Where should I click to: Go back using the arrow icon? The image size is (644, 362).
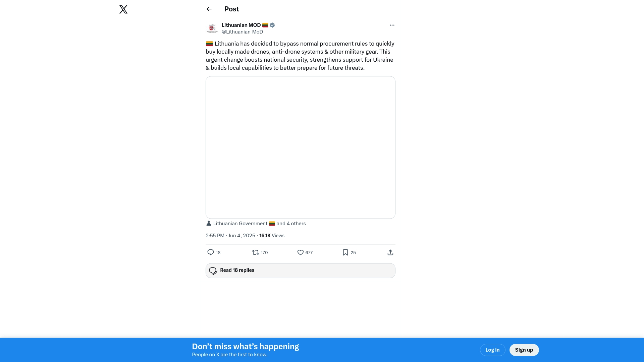point(209,9)
